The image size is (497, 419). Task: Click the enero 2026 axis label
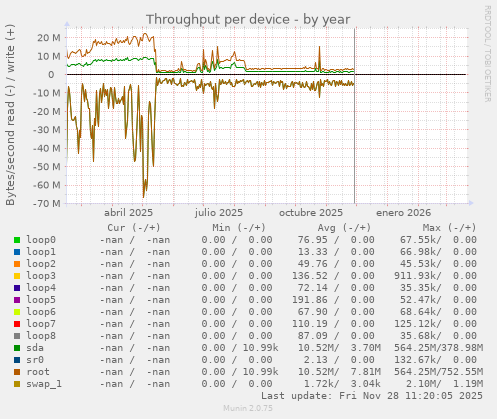point(403,213)
